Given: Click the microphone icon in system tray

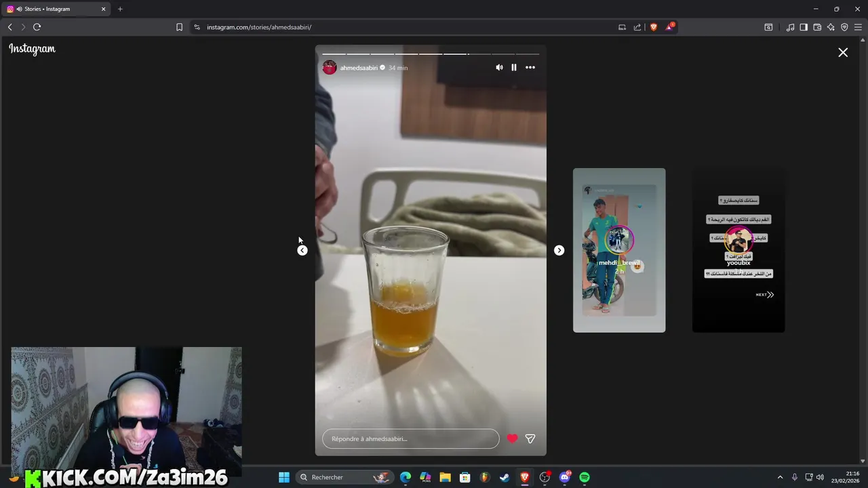Looking at the screenshot, I should pyautogui.click(x=795, y=477).
